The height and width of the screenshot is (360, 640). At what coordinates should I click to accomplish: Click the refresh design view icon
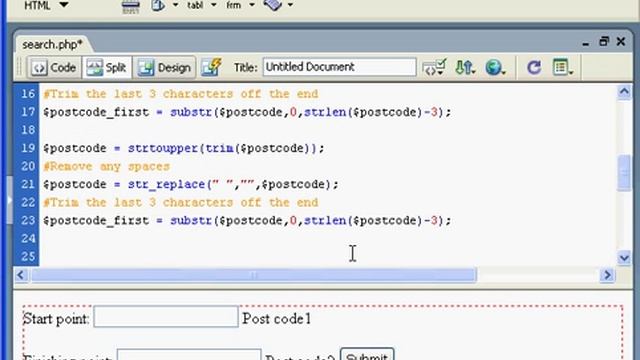click(534, 67)
